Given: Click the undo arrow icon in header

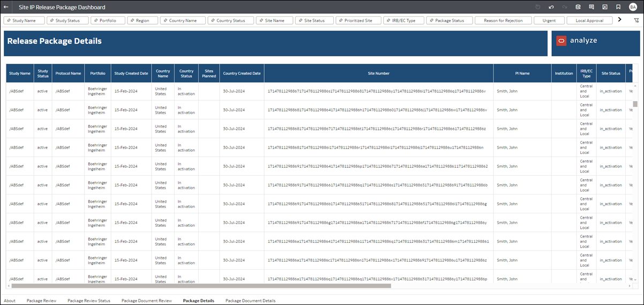Looking at the screenshot, I should pyautogui.click(x=551, y=8).
